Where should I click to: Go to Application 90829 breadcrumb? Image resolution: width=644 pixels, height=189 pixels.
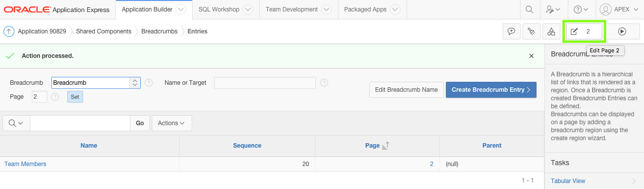[42, 31]
